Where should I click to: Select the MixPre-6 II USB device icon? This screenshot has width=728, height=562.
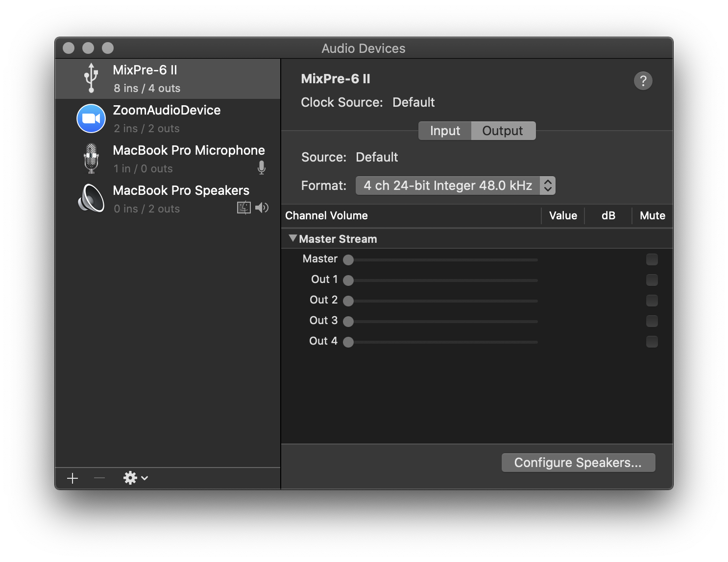(91, 78)
